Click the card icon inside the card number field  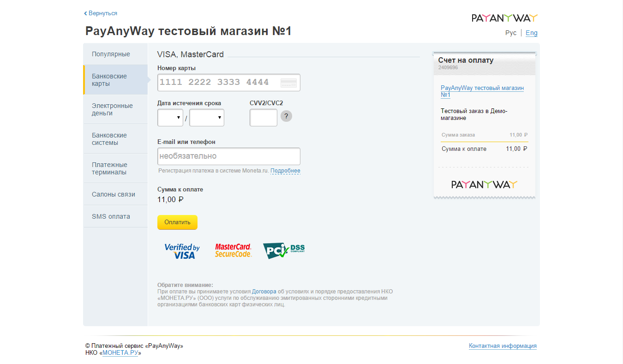click(x=288, y=82)
